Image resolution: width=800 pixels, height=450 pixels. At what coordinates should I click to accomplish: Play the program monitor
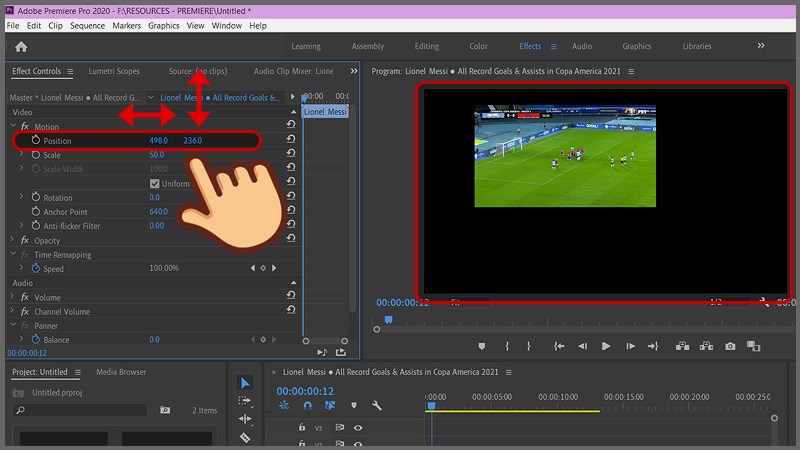pyautogui.click(x=606, y=346)
